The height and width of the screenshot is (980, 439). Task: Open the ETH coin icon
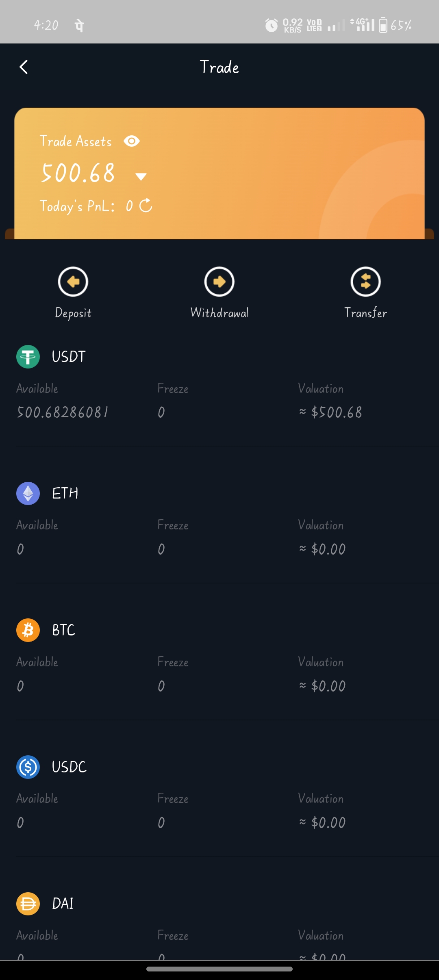pyautogui.click(x=28, y=493)
